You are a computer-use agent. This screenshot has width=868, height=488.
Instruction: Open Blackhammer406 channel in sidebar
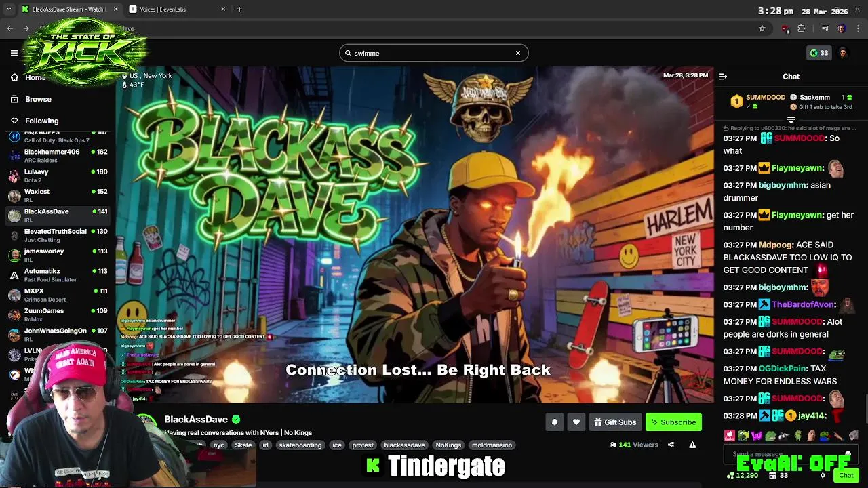58,155
